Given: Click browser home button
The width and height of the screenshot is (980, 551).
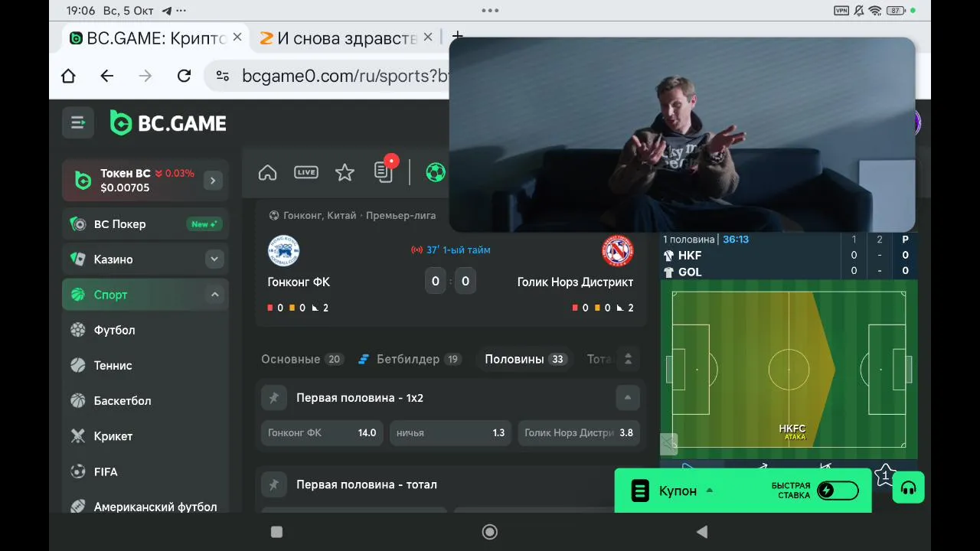Looking at the screenshot, I should pyautogui.click(x=68, y=76).
